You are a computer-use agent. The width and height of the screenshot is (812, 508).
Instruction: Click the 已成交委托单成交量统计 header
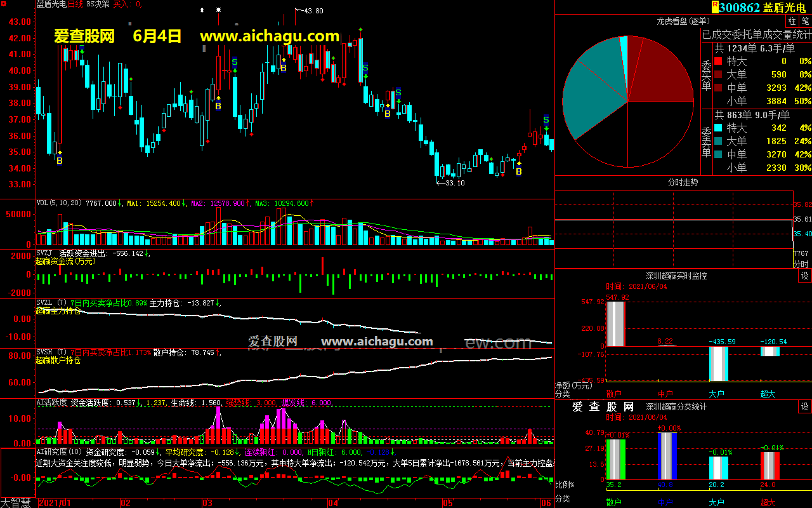point(756,34)
